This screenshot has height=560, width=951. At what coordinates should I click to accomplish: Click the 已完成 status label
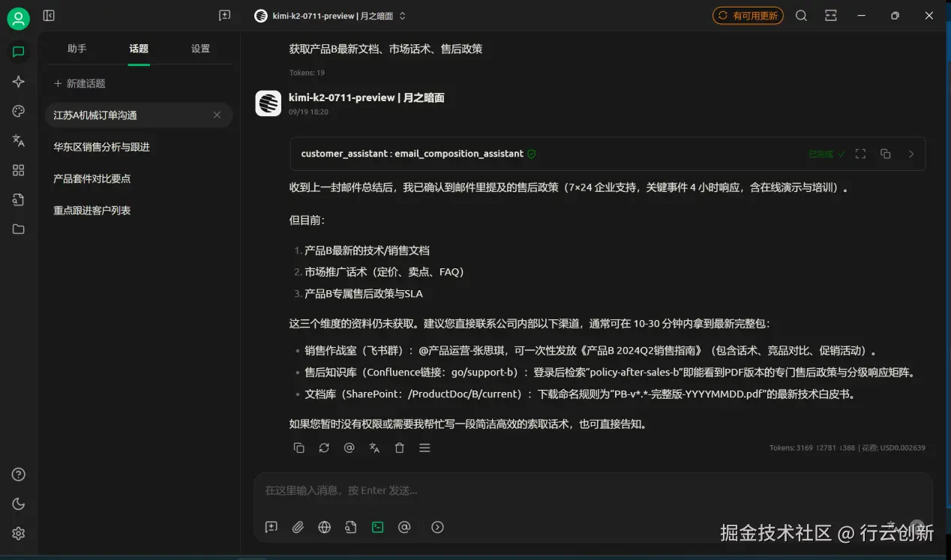[x=826, y=154]
